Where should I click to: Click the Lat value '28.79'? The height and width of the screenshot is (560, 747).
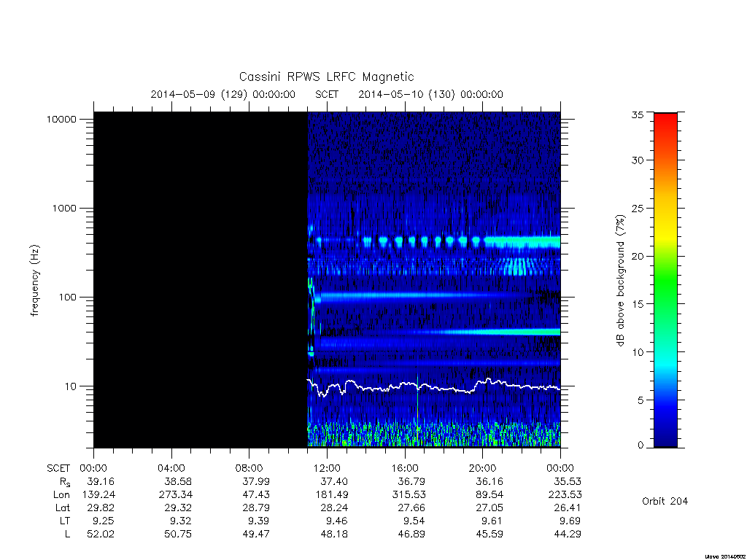[x=256, y=507]
